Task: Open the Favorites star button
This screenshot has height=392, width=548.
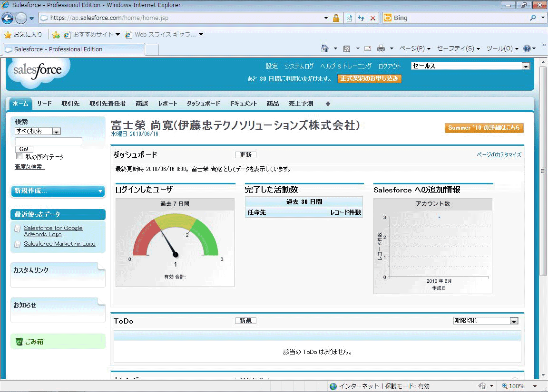Action: [23, 35]
